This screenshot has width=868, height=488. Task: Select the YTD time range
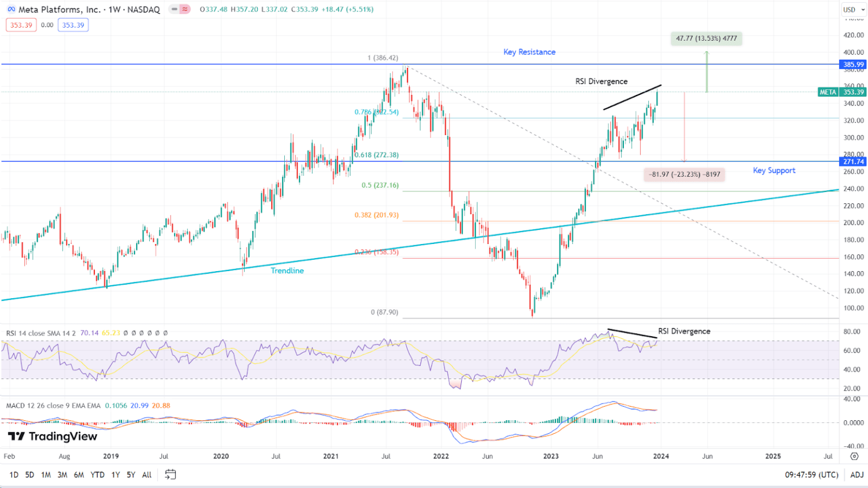[98, 475]
